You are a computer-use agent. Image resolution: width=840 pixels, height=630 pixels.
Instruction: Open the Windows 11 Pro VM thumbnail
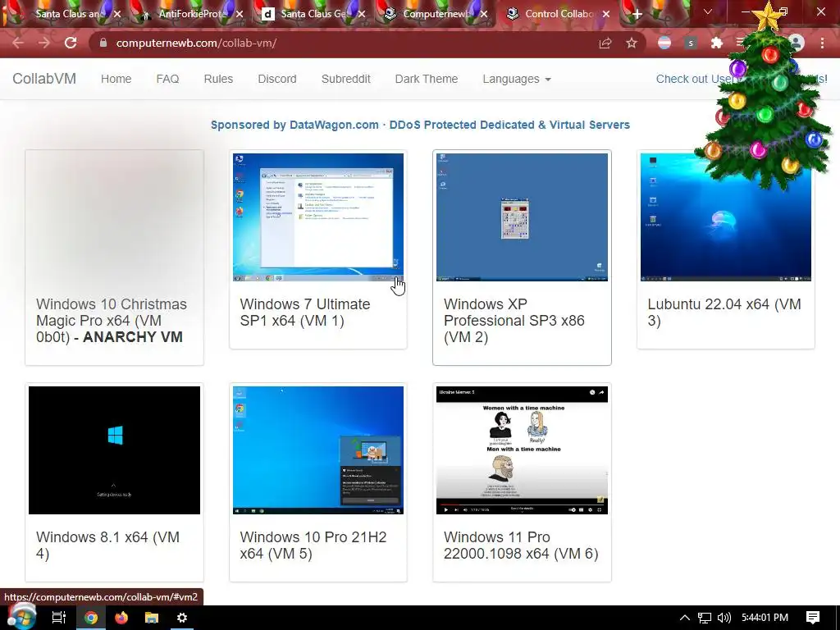click(523, 450)
